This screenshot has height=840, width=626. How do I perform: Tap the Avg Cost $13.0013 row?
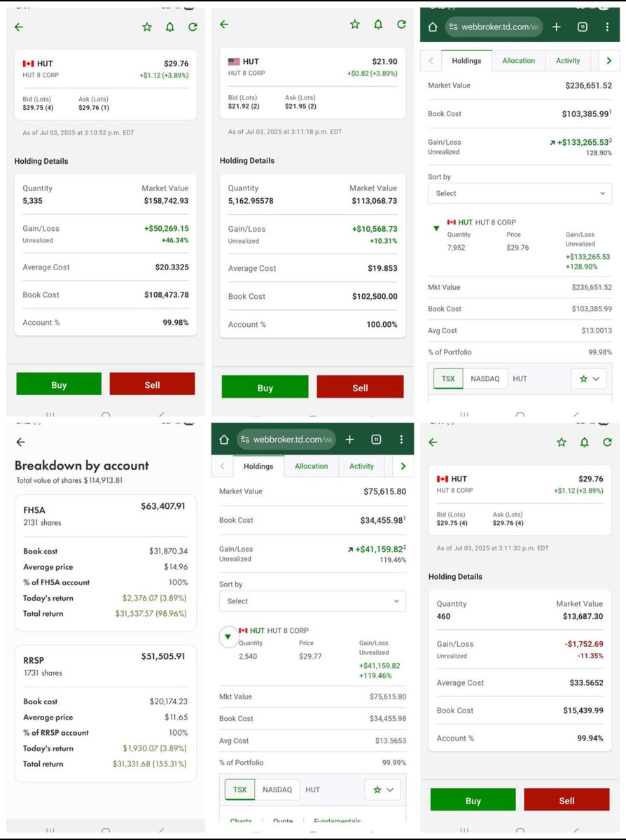pos(520,330)
